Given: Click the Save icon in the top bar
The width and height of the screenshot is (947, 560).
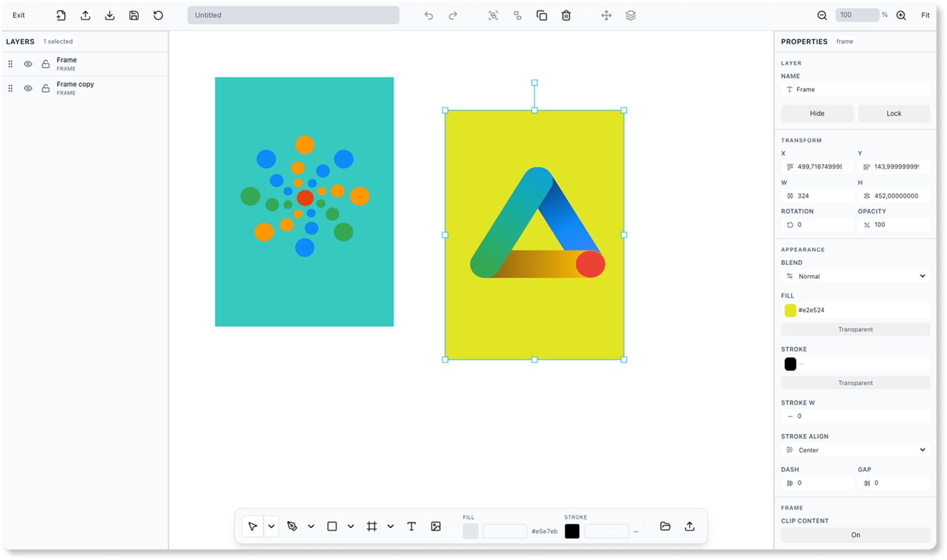Looking at the screenshot, I should tap(134, 15).
